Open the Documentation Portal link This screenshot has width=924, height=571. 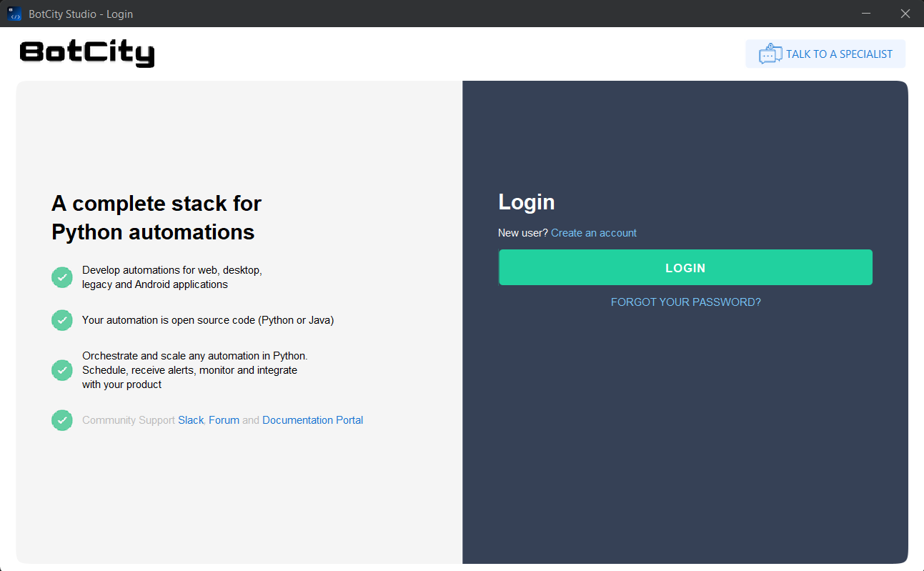point(312,420)
